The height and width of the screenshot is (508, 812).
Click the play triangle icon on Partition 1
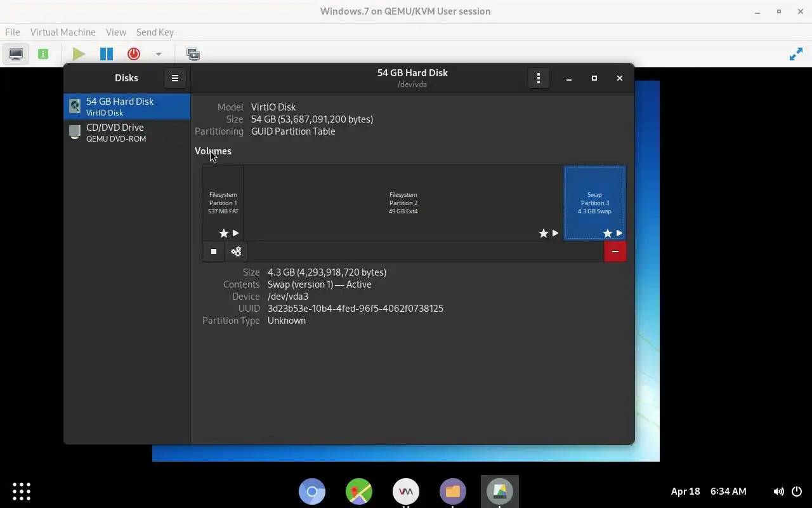pos(235,233)
